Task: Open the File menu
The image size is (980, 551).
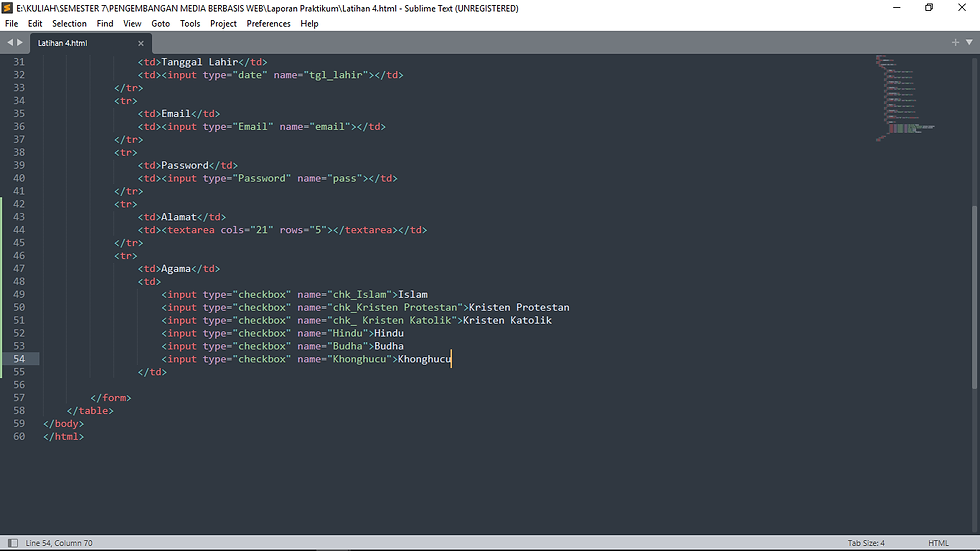Action: pyautogui.click(x=11, y=24)
